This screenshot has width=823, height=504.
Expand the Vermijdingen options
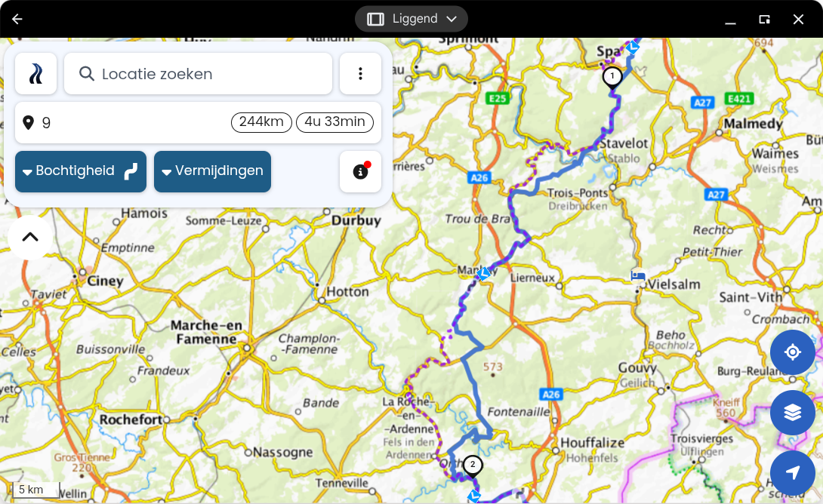click(x=213, y=171)
